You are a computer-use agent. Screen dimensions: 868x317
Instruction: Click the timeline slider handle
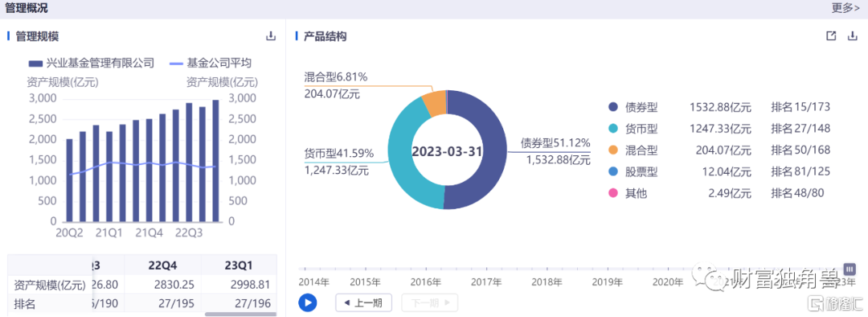850,269
